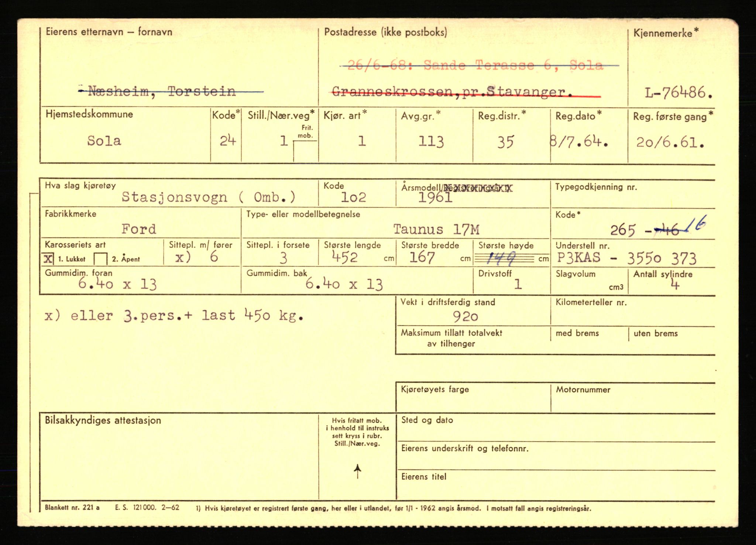The image size is (756, 545).
Task: Click the rear tyre dimension under 'Gummidim. bak'
Action: pyautogui.click(x=344, y=284)
